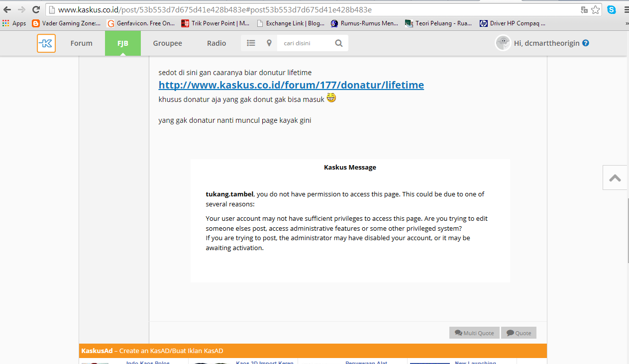This screenshot has height=364, width=629.
Task: Click the grinning smiley emoticon
Action: point(331,98)
